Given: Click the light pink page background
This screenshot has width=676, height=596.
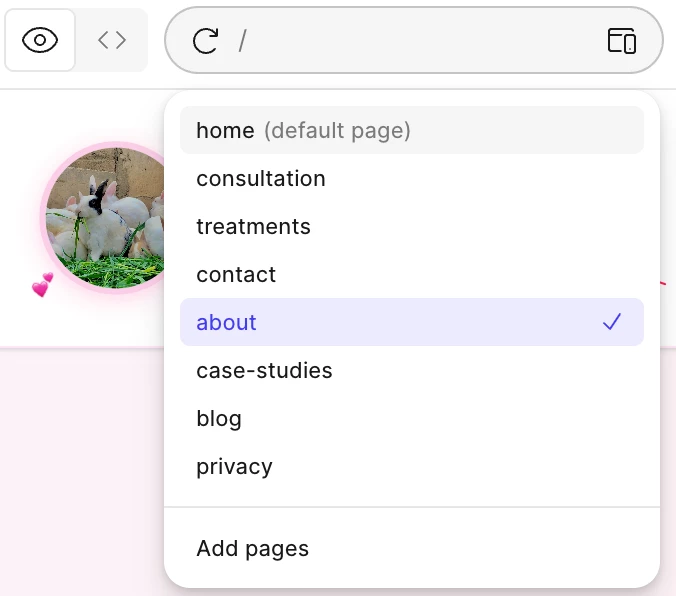Looking at the screenshot, I should pos(80,470).
